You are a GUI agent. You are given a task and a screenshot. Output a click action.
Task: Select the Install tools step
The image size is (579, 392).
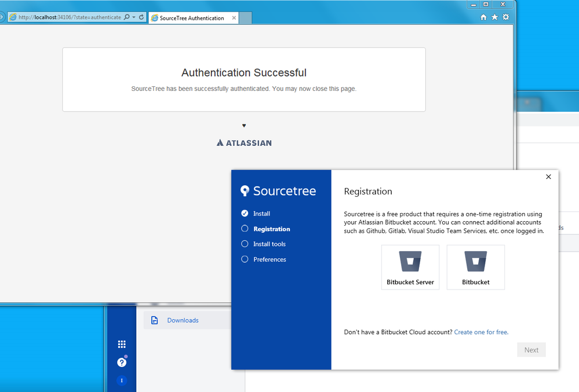click(263, 244)
